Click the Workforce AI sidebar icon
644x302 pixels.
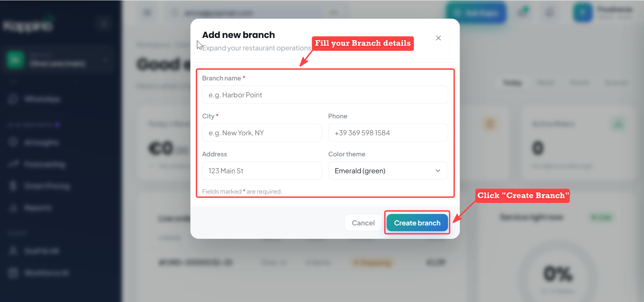tap(13, 273)
